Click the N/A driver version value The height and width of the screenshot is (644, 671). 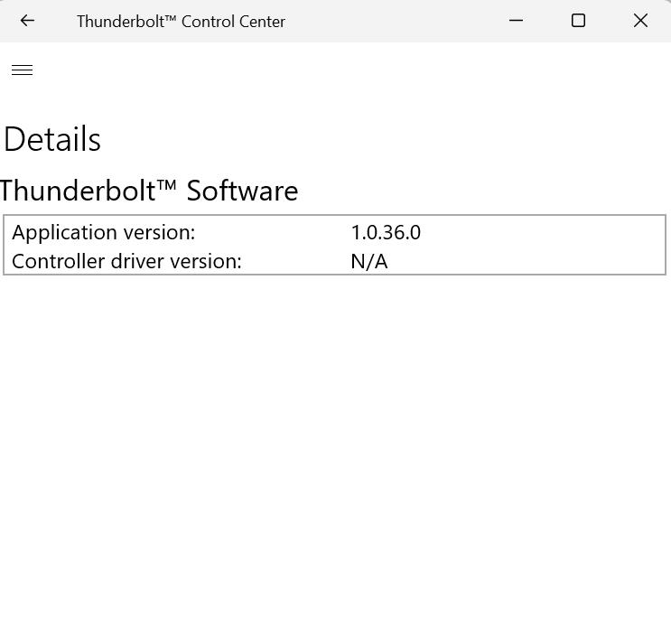pos(369,261)
